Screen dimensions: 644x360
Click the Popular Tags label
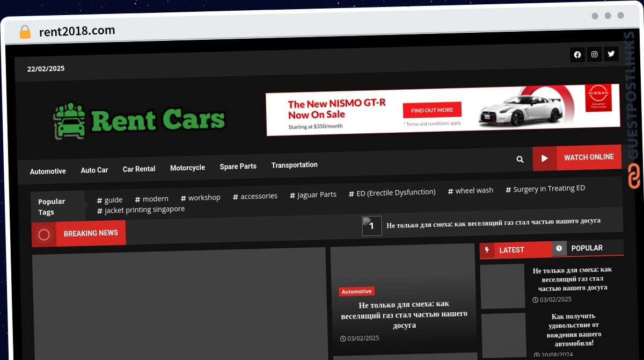pos(52,207)
